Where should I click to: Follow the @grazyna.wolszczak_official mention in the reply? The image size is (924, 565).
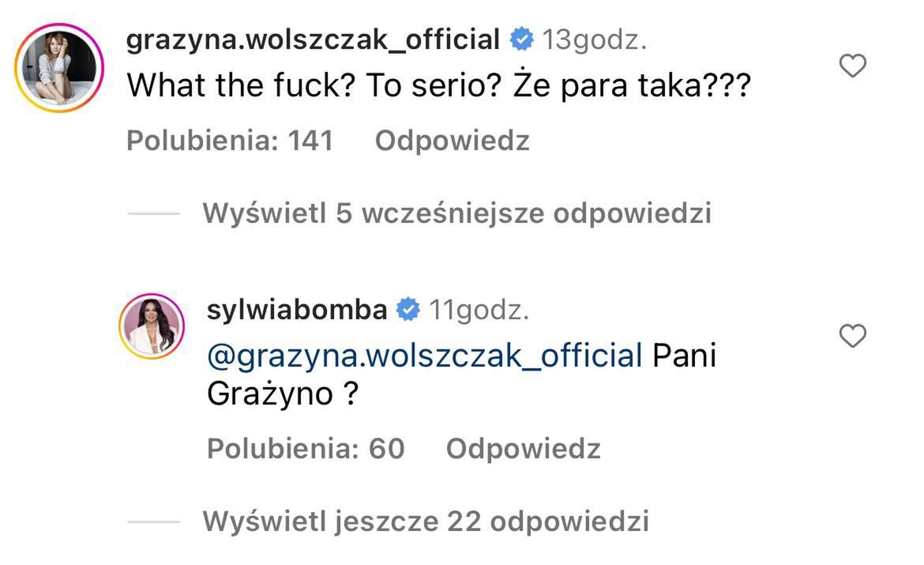tap(424, 356)
